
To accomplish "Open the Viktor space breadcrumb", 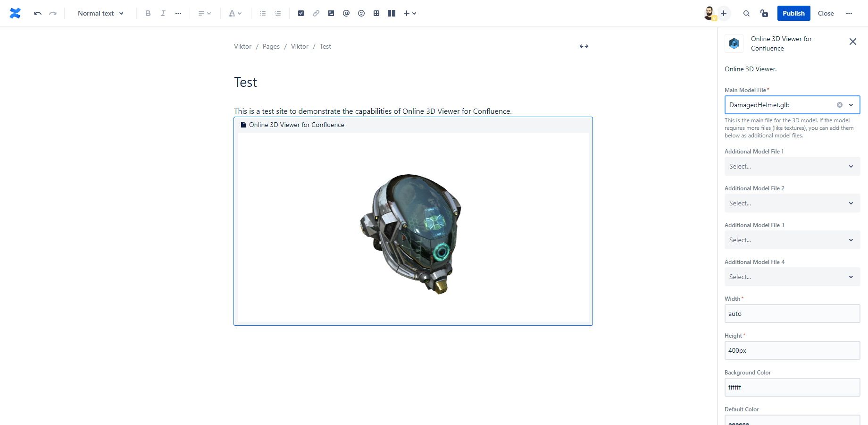I will tap(242, 46).
